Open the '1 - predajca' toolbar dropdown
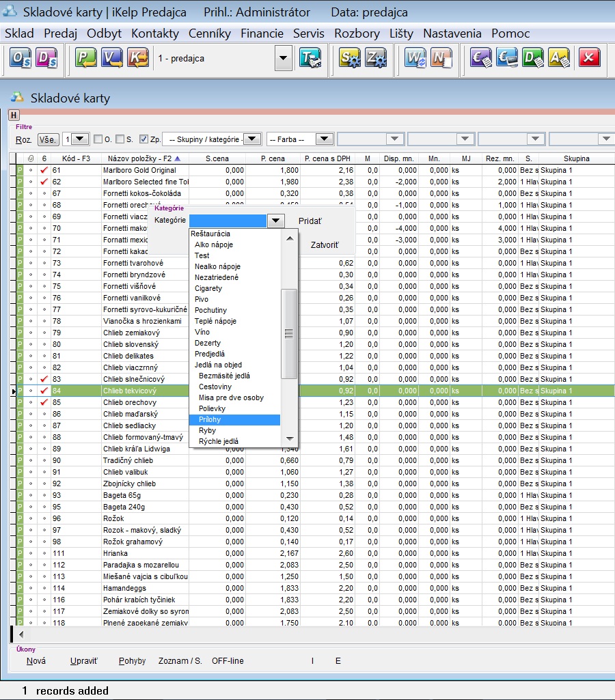The height and width of the screenshot is (700, 615). pos(284,59)
